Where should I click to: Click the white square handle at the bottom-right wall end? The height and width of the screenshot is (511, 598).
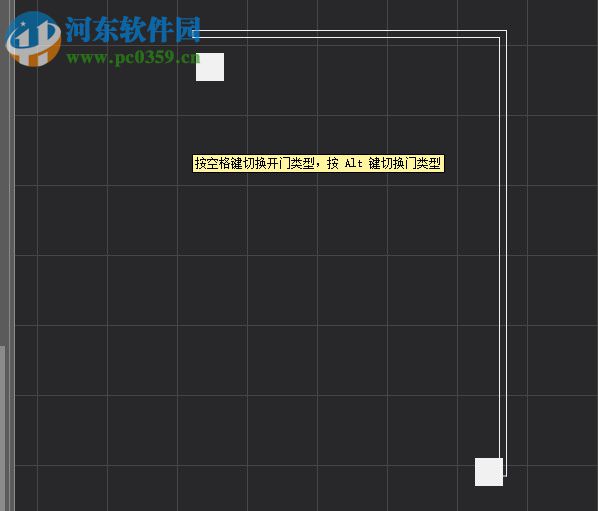pyautogui.click(x=489, y=472)
